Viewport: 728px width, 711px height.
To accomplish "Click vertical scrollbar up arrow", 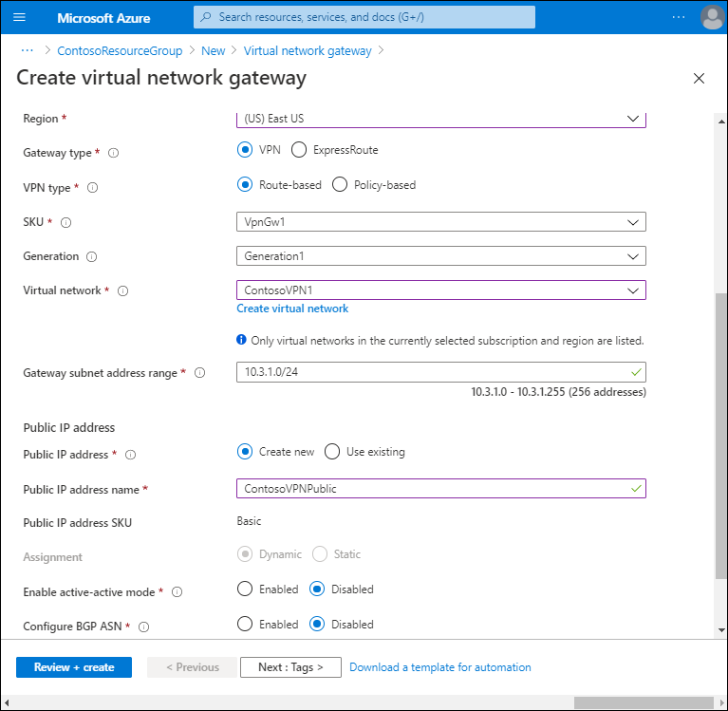I will 721,122.
